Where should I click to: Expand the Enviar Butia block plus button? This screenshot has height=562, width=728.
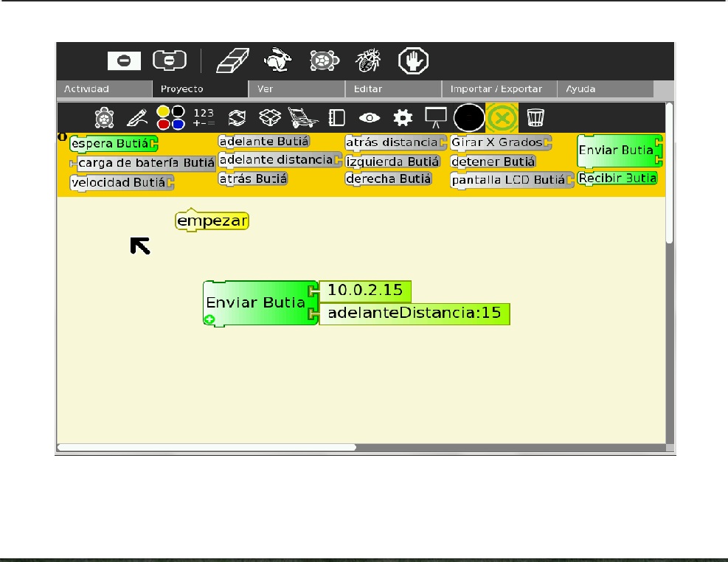click(x=209, y=319)
